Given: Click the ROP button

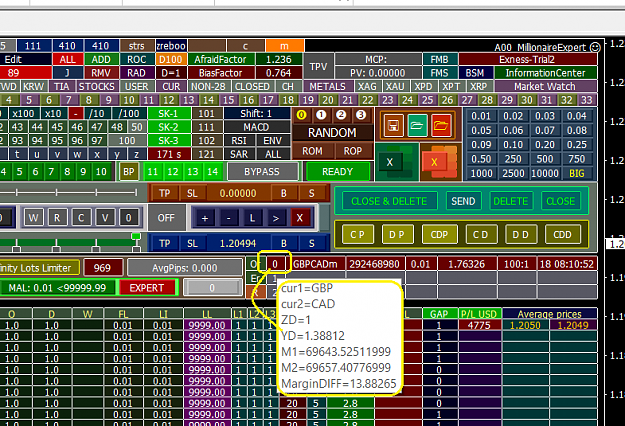Looking at the screenshot, I should pos(353,151).
